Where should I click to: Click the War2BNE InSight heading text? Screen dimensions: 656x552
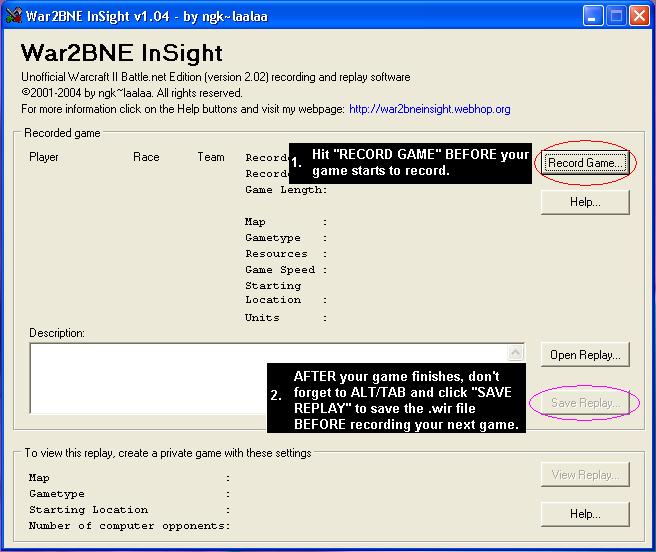[x=122, y=54]
